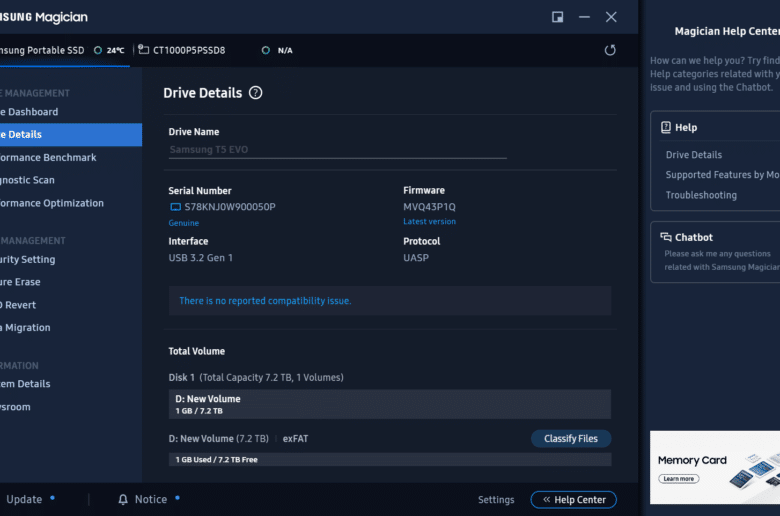
Task: Open Diagnostic Scan in the sidebar
Action: tap(71, 180)
